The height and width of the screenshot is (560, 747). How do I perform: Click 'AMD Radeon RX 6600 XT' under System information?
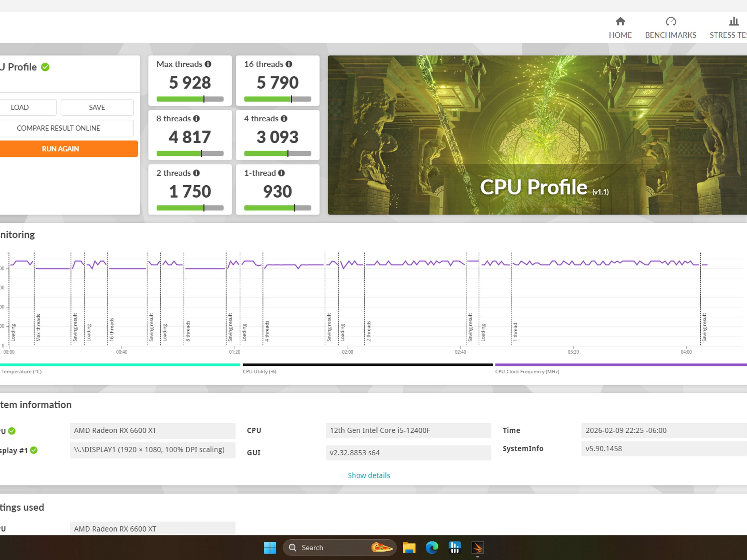click(x=152, y=431)
